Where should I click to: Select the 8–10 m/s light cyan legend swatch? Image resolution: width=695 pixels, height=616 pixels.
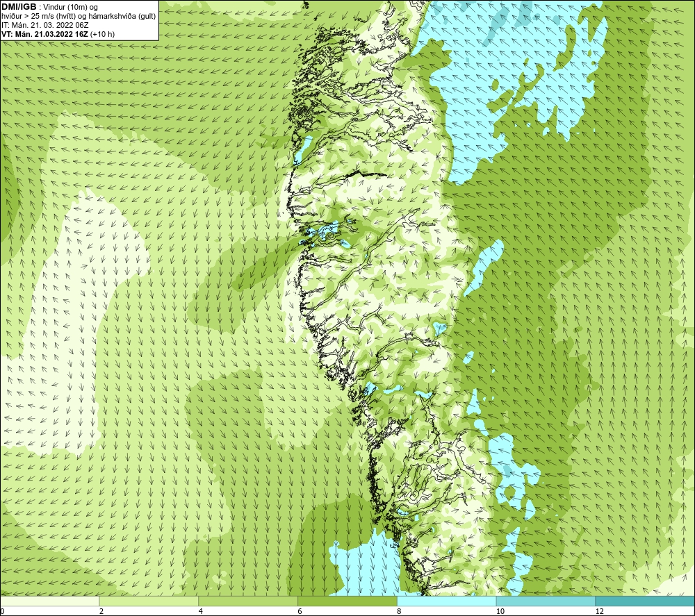447,601
